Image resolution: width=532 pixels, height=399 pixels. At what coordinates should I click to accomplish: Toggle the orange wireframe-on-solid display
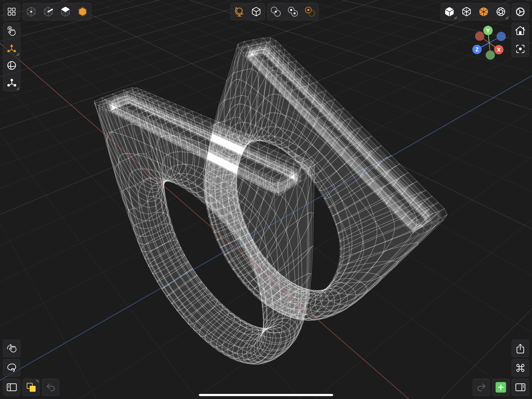click(484, 11)
